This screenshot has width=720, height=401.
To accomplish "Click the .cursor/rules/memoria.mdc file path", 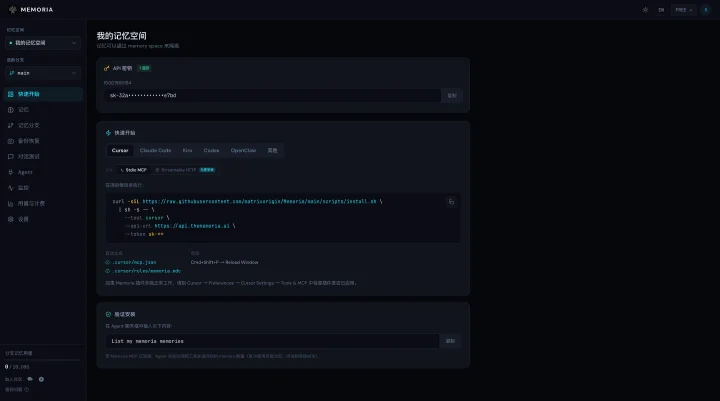I will 146,271.
